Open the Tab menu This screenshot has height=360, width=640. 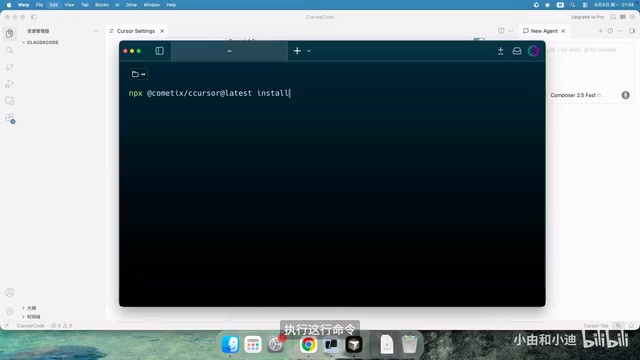[85, 5]
